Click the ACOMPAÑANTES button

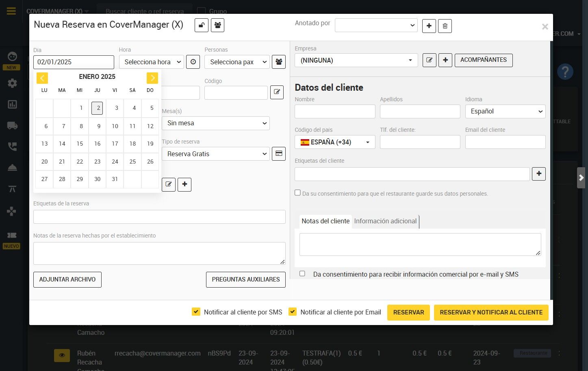coord(484,60)
